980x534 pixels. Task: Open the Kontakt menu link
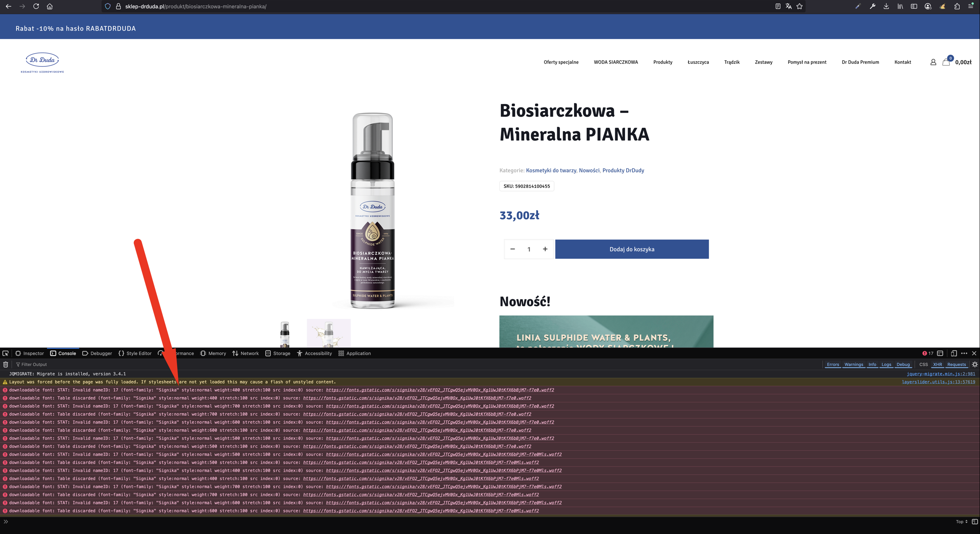pos(903,62)
